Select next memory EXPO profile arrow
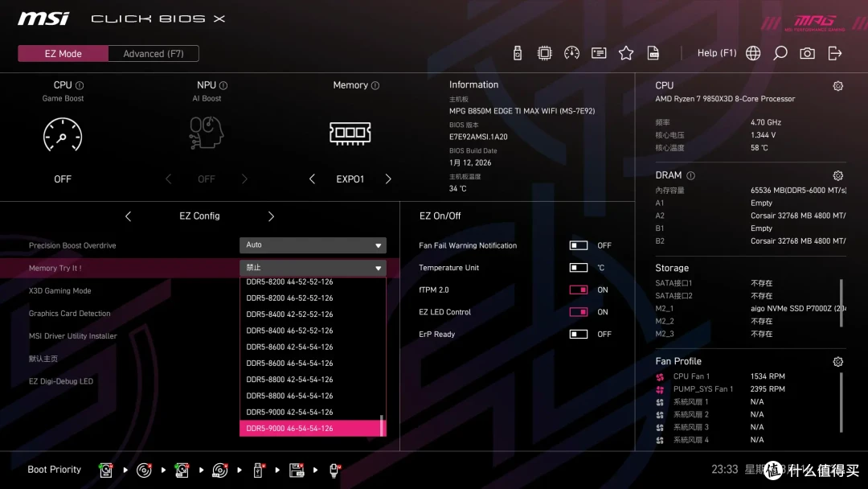Screen dimensions: 868x489 [388, 179]
